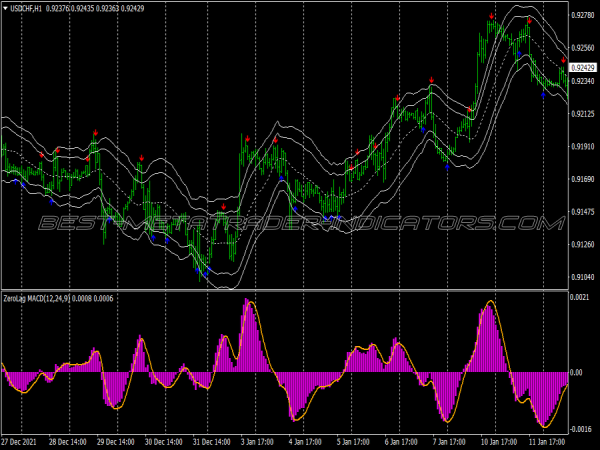The image size is (600, 450).
Task: Click the 0.91690 price scale label
Action: (x=583, y=179)
